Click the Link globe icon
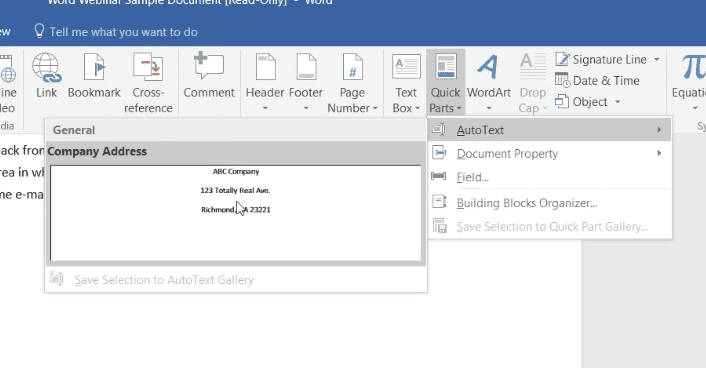Screen dimensions: 706x368 click(x=46, y=68)
